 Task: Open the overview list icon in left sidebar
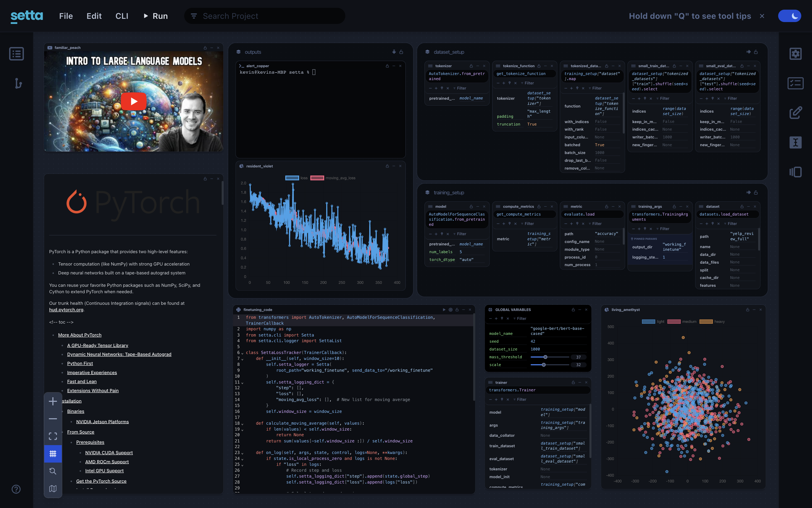pyautogui.click(x=16, y=54)
